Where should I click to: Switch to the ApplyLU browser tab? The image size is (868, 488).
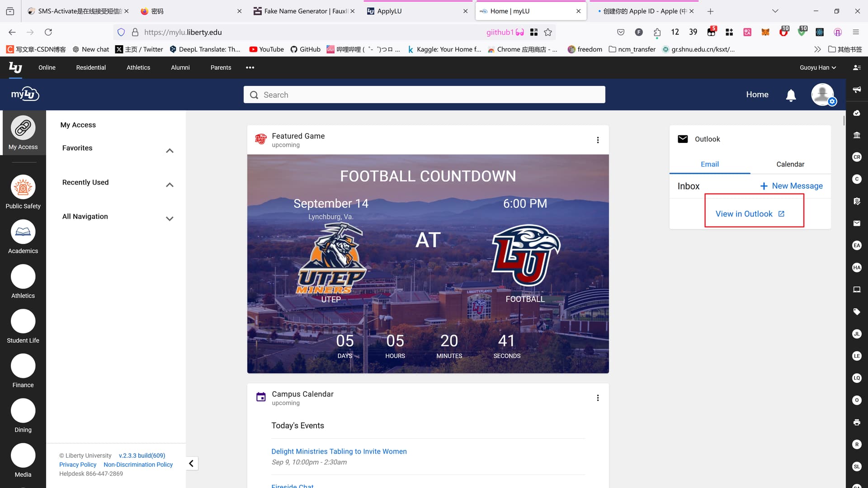click(x=417, y=11)
